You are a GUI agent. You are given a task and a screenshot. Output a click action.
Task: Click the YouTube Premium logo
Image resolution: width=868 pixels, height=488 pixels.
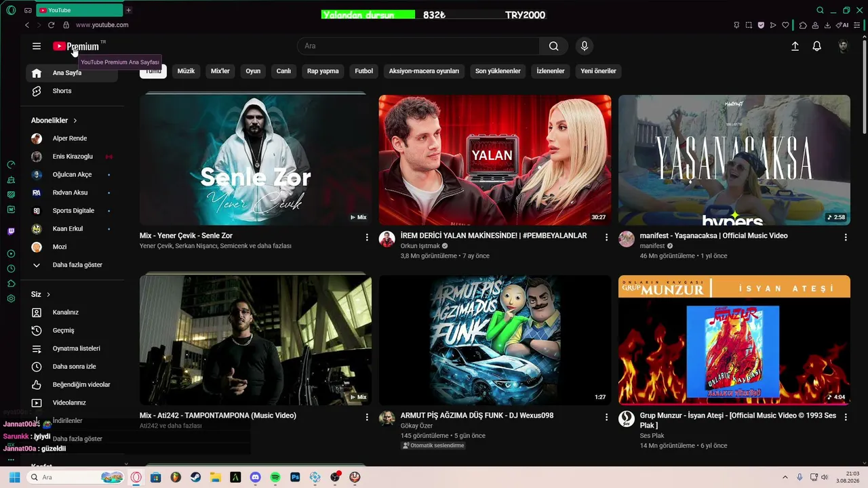pos(76,46)
